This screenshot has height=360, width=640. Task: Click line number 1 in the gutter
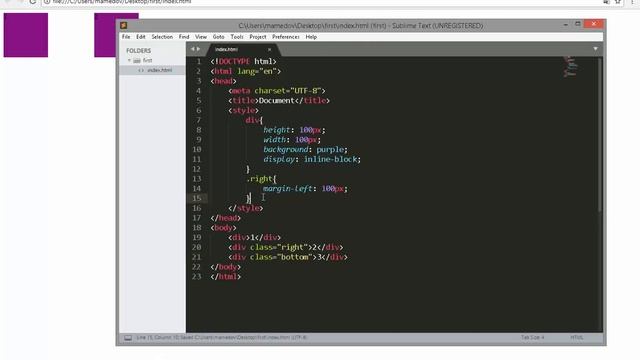pyautogui.click(x=199, y=61)
